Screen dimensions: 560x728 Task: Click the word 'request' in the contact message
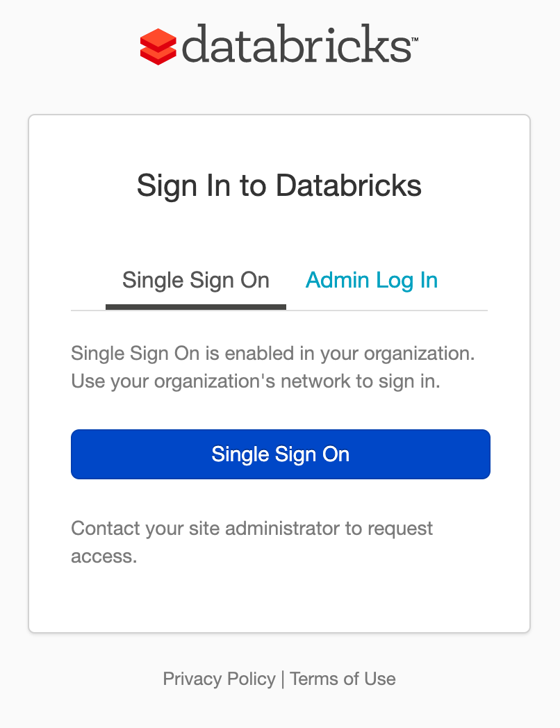coord(400,529)
